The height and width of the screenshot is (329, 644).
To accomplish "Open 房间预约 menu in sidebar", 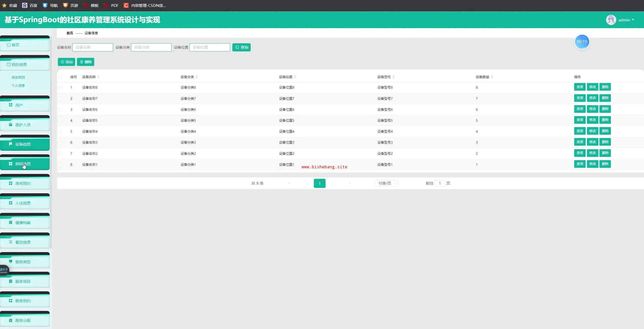I will (23, 183).
